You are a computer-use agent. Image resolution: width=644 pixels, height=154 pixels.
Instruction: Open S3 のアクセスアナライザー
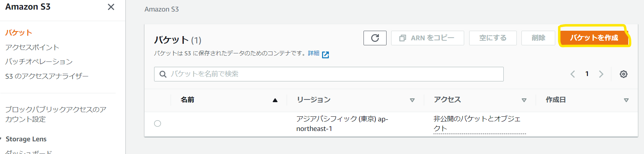pyautogui.click(x=47, y=76)
